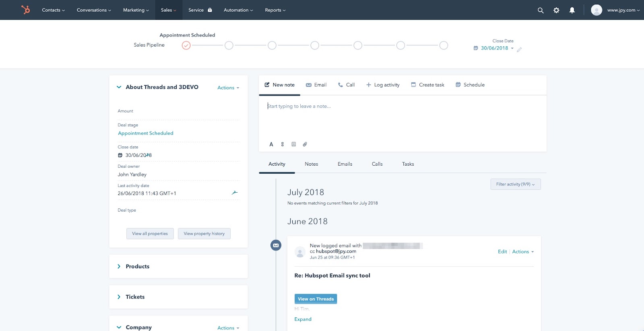Open the Automation menu

(x=238, y=10)
